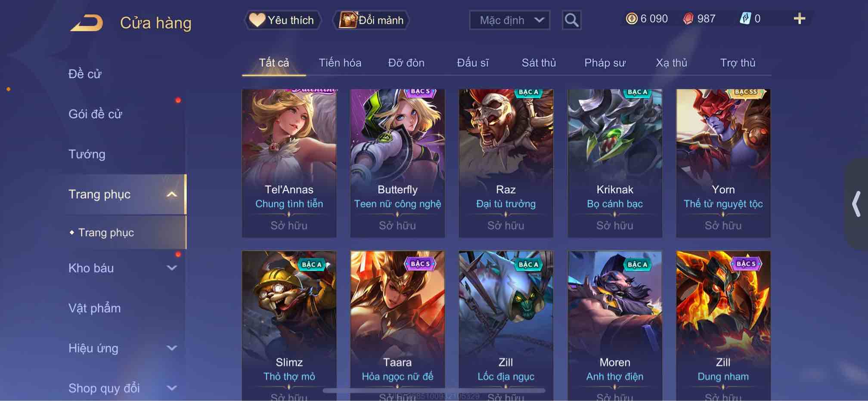Open Tướng in the sidebar

point(87,154)
